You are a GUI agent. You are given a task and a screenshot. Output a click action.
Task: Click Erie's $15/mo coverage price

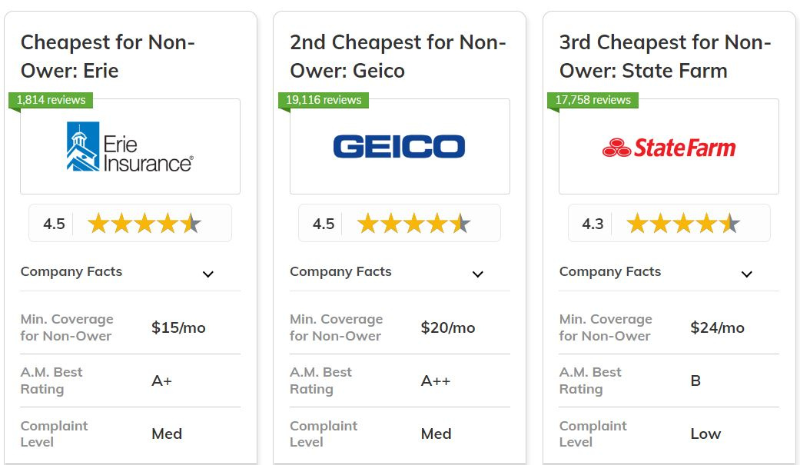point(179,328)
